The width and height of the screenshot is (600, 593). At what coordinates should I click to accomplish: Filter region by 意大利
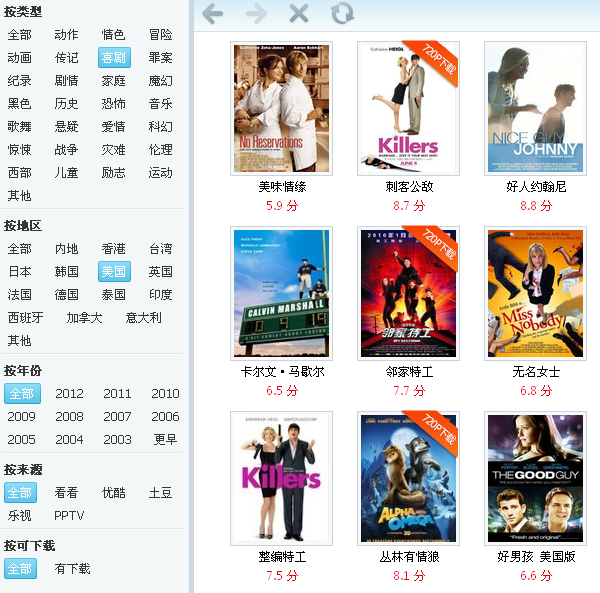tap(143, 318)
